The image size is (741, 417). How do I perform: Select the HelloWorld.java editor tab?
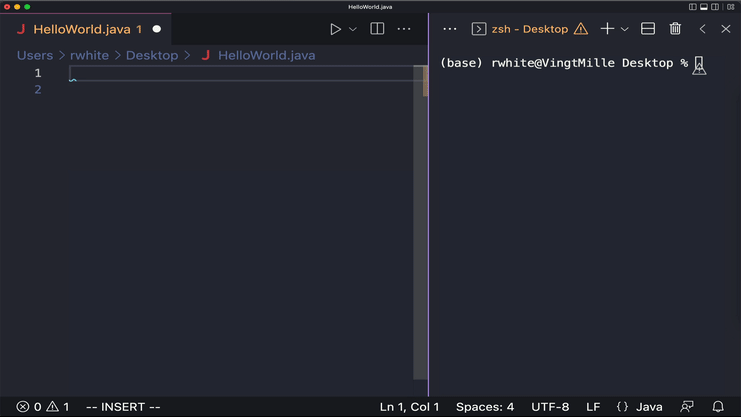pos(87,29)
